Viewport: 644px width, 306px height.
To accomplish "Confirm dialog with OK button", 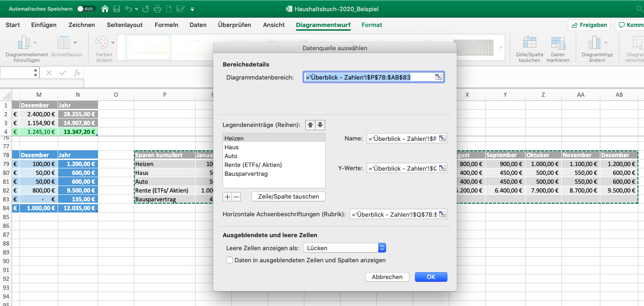I will pos(431,277).
